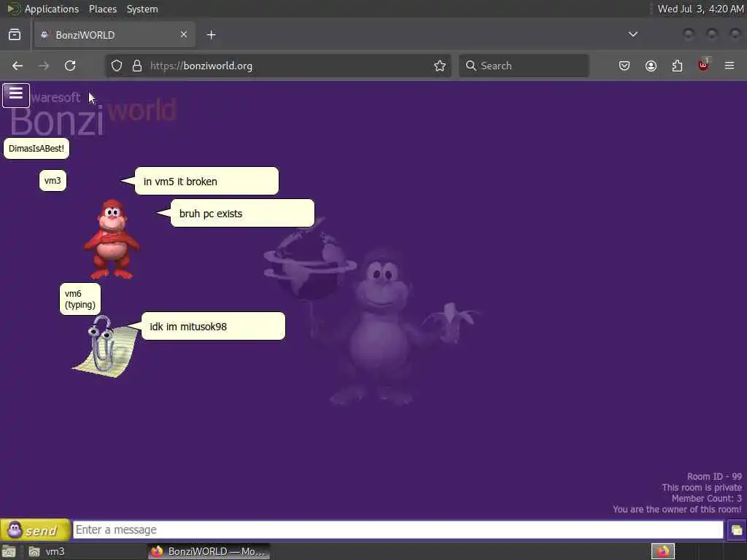Close the BonziWORLD tab
The image size is (747, 560).
coord(184,34)
